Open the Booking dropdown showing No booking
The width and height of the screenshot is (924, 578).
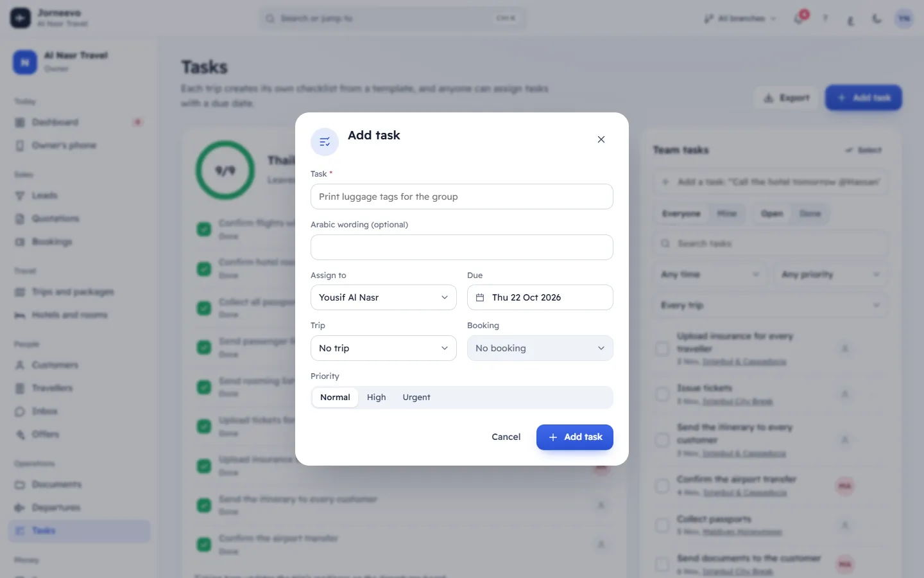tap(540, 348)
